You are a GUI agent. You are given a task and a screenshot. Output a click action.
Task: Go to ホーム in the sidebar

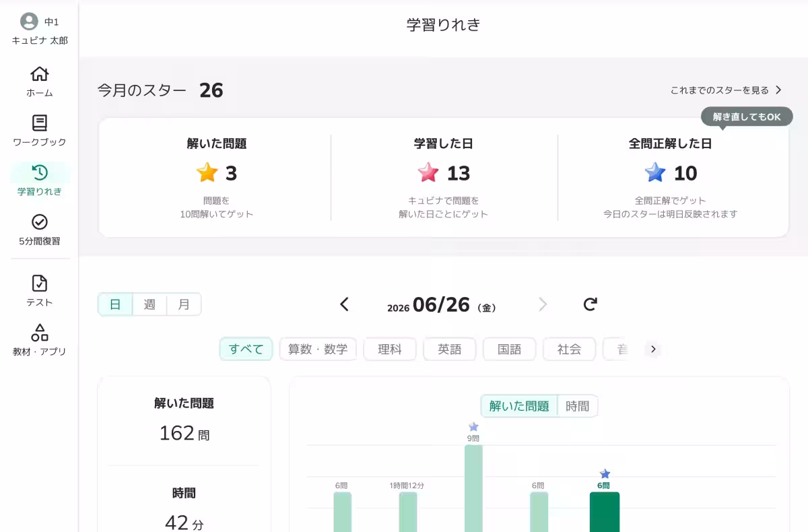[x=40, y=82]
